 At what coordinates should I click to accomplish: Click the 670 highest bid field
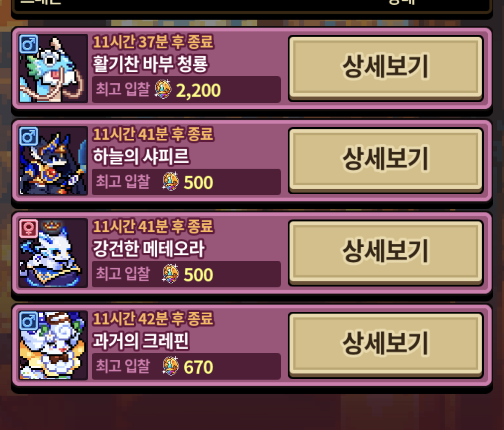tap(186, 366)
